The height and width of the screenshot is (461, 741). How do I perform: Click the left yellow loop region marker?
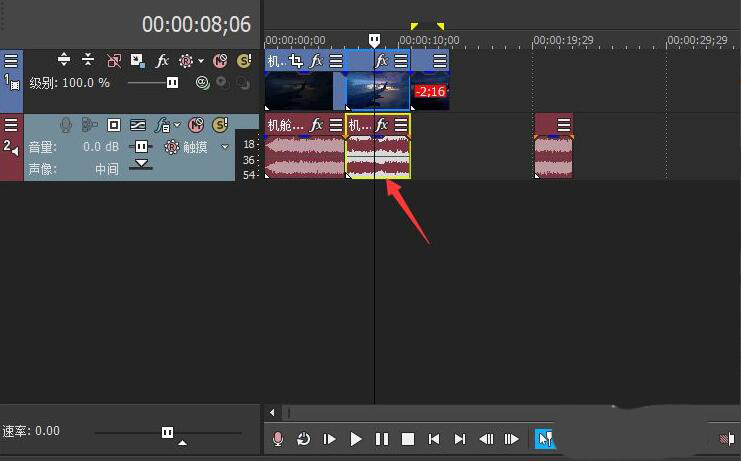414,26
